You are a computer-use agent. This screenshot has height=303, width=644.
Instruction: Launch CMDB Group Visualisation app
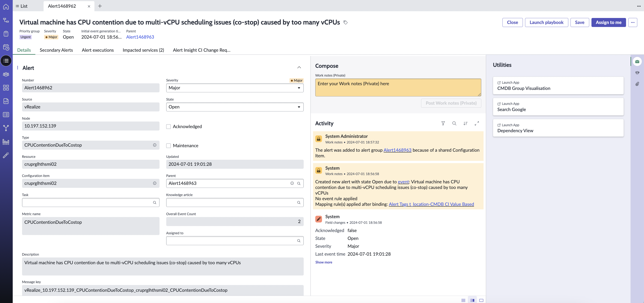558,86
